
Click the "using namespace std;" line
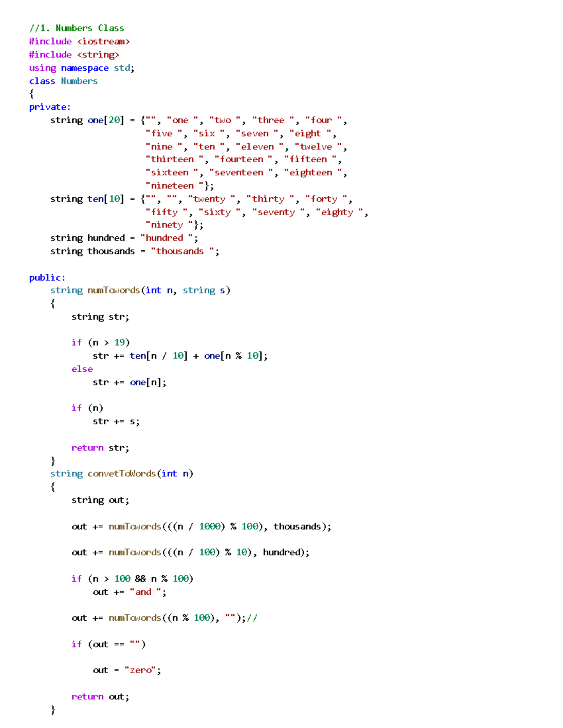coord(82,68)
